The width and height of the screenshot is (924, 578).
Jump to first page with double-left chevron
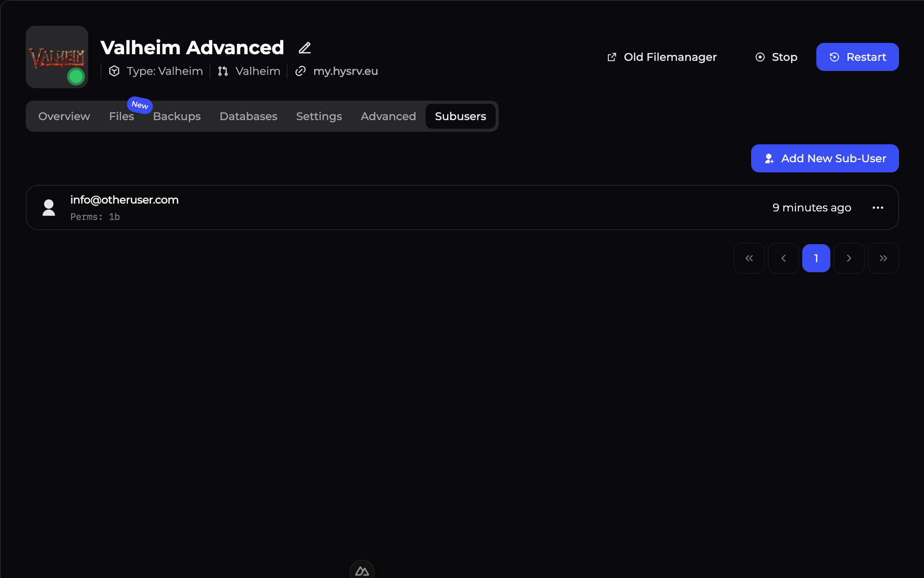[749, 258]
